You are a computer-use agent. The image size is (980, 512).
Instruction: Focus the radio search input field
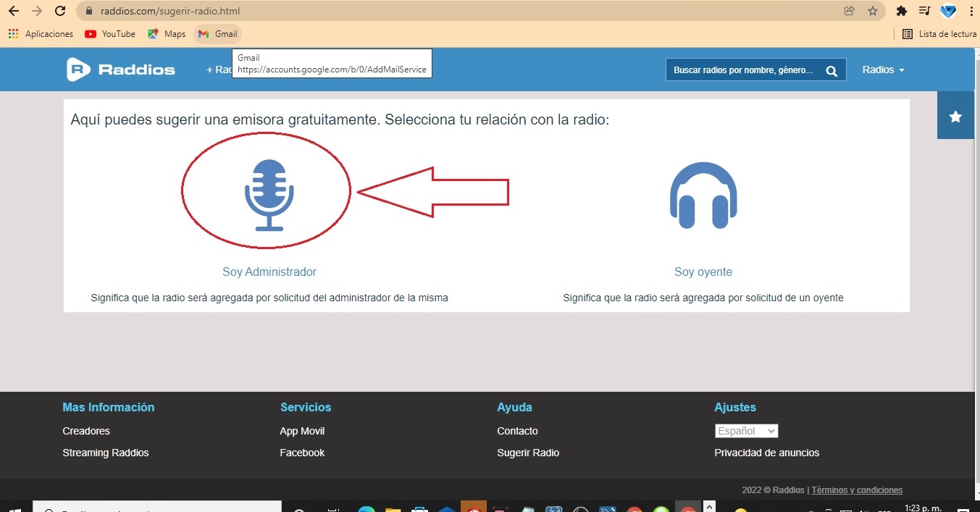[x=742, y=70]
